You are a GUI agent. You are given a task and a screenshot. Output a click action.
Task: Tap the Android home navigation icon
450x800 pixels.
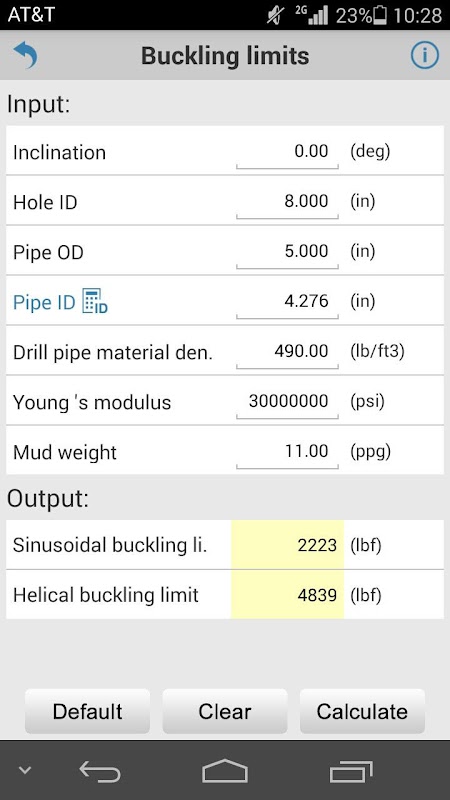tap(225, 771)
